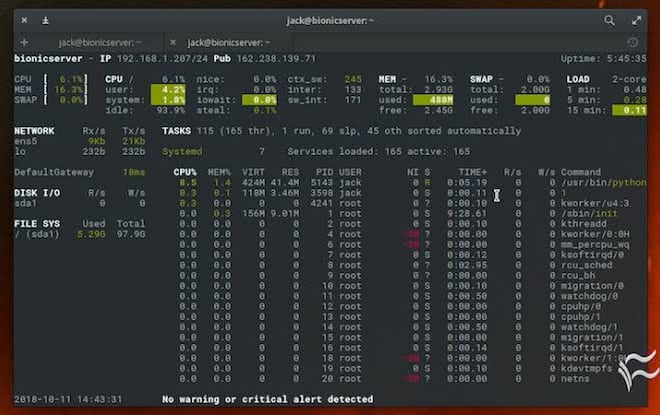Click the highlighted iowait 0.0% value
Screen dimensions: 660x415
point(259,100)
